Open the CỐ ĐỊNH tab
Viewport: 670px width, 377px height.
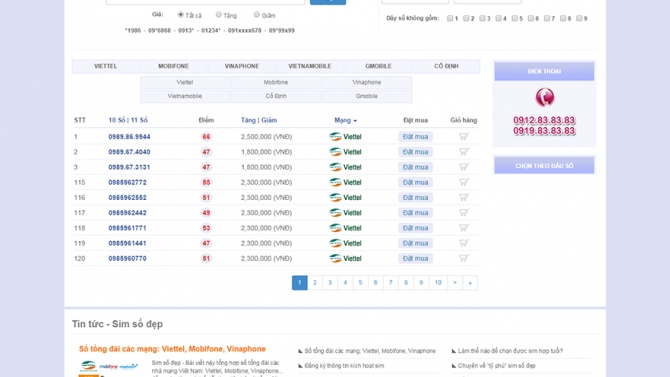(446, 66)
